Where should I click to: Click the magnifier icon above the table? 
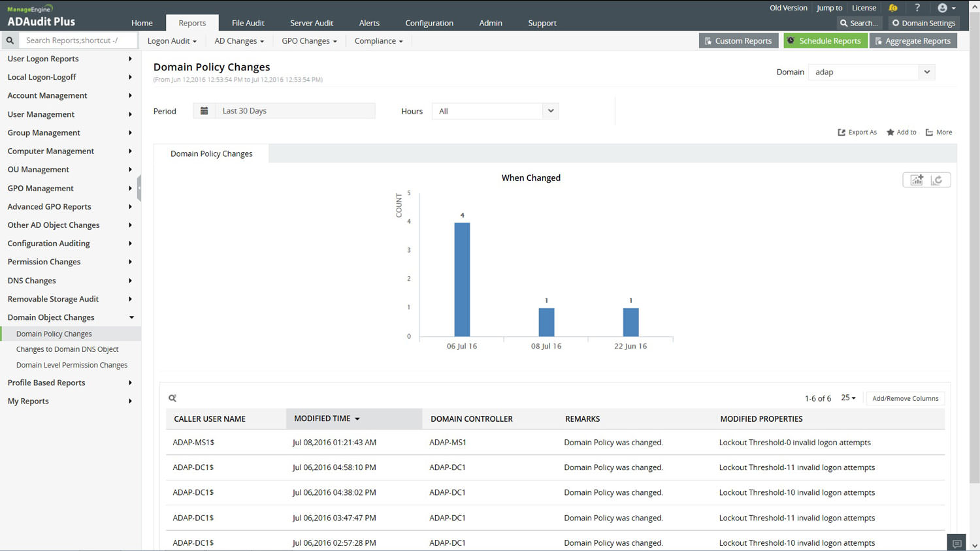[x=172, y=398]
